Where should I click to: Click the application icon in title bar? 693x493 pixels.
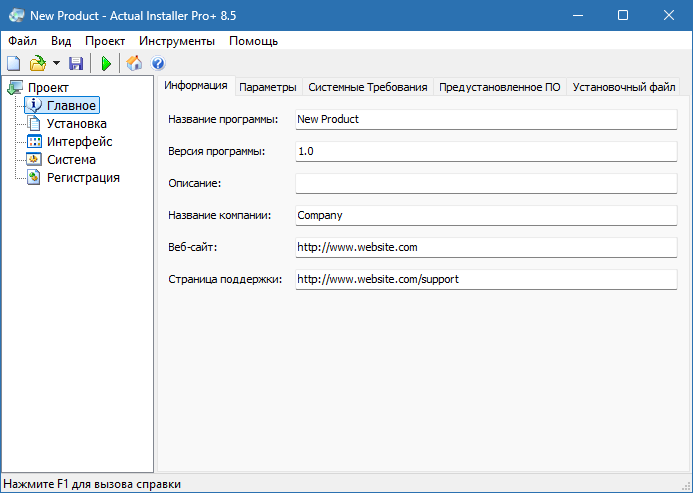point(16,15)
